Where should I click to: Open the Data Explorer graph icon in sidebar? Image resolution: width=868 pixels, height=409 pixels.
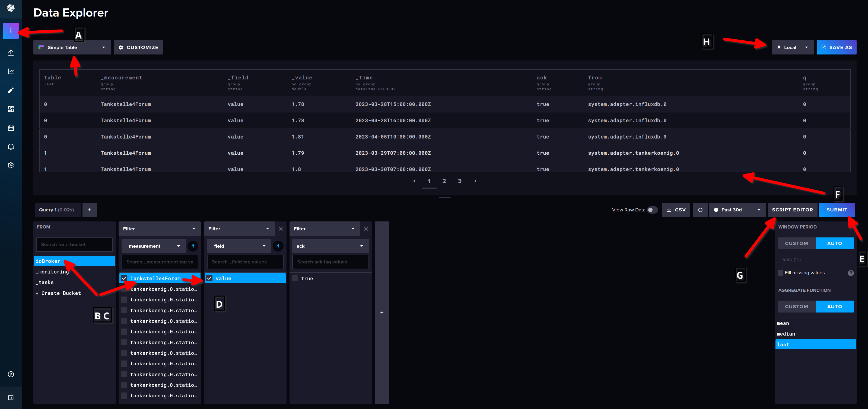point(11,71)
